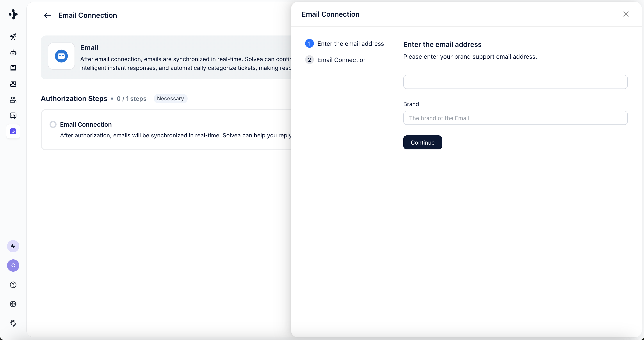Open the robot agent icon in sidebar
644x340 pixels.
pos(13,52)
